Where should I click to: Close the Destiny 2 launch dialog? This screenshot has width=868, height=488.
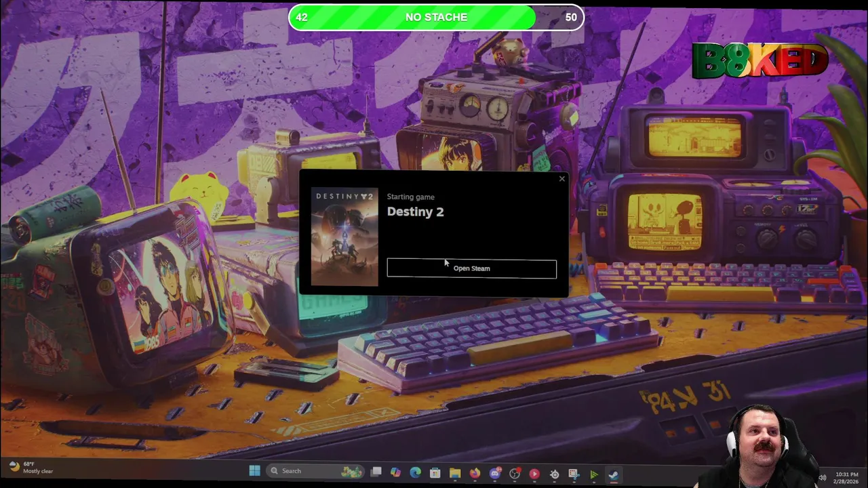(561, 179)
